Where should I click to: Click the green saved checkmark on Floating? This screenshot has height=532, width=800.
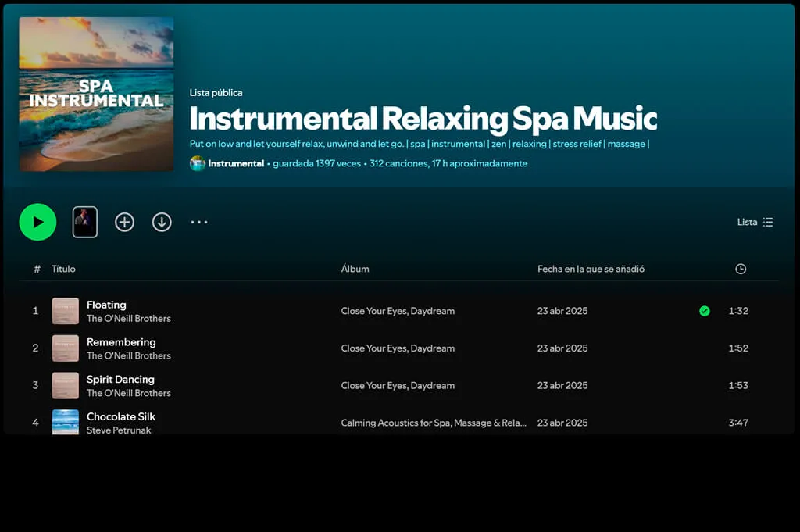pyautogui.click(x=705, y=311)
